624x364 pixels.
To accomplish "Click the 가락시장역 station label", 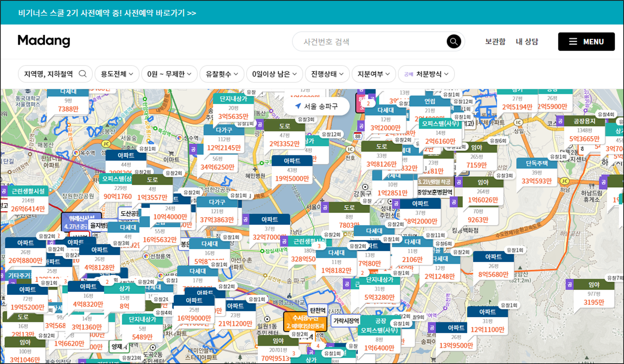I will point(346,320).
